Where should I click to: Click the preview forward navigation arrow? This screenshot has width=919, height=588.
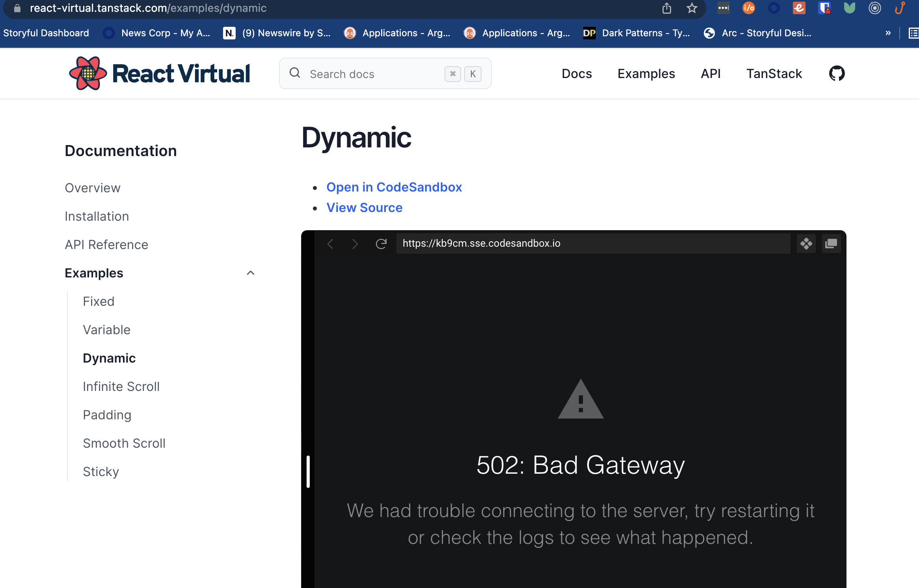point(355,244)
